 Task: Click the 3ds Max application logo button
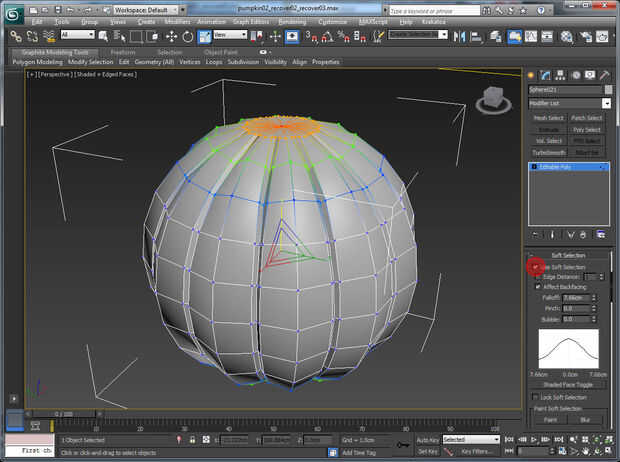click(12, 12)
